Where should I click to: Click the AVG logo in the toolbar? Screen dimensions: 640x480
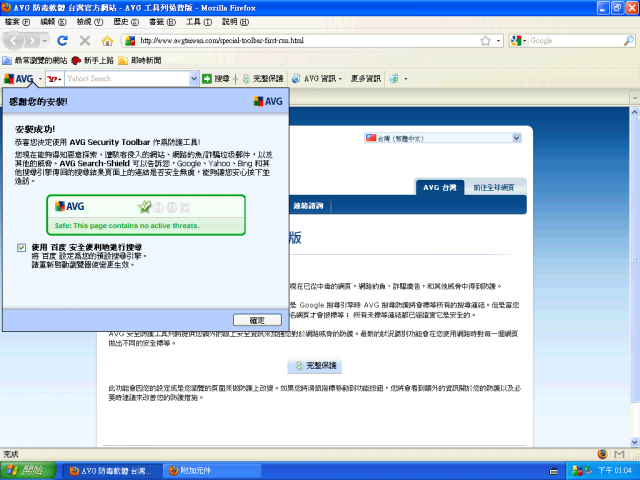pyautogui.click(x=19, y=78)
